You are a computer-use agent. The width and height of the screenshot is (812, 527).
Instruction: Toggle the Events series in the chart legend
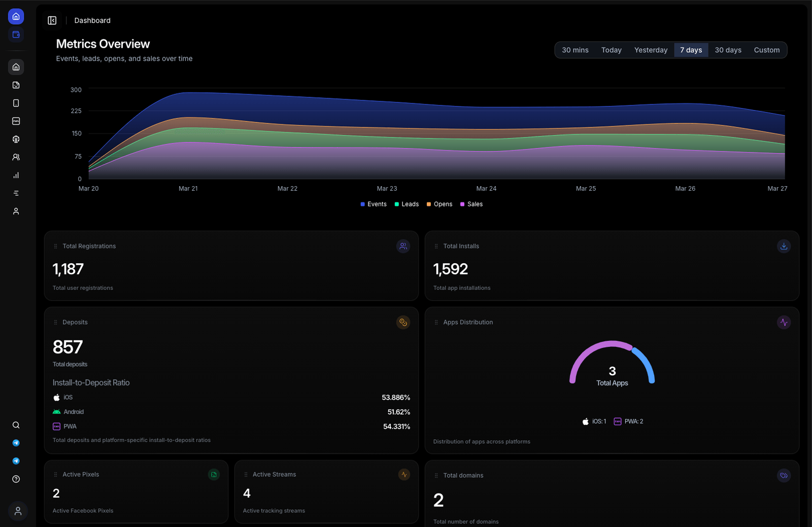[374, 204]
